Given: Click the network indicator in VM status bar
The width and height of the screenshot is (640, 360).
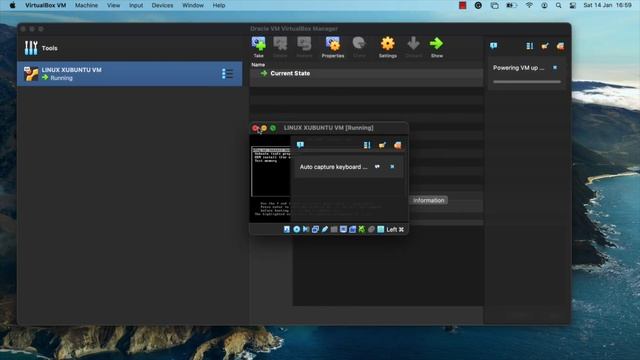Looking at the screenshot, I should click(315, 229).
